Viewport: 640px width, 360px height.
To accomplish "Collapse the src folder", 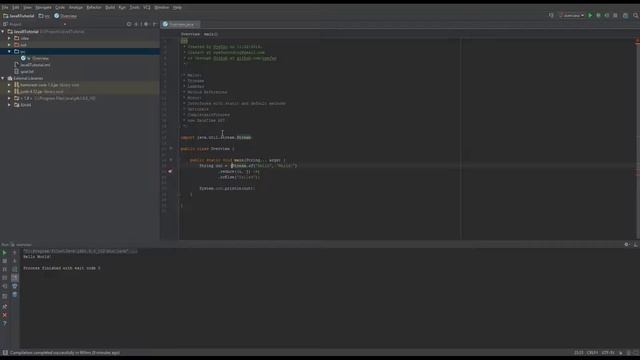I will [9, 51].
